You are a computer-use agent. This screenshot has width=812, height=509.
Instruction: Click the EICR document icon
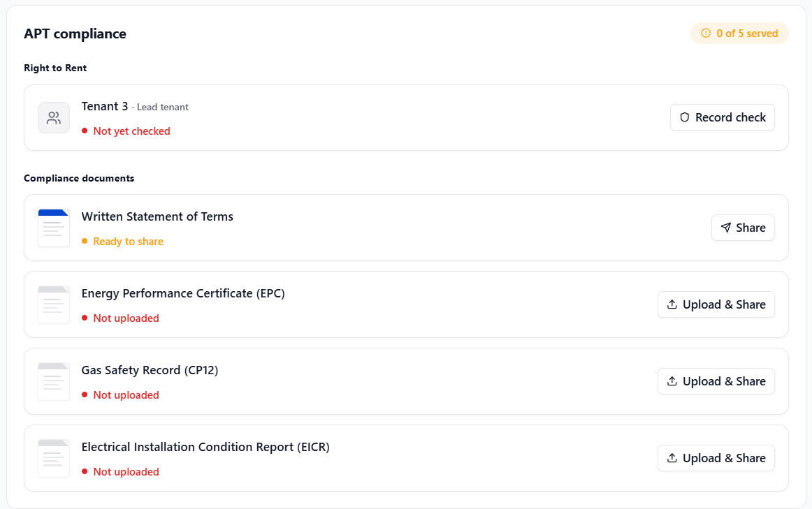54,458
